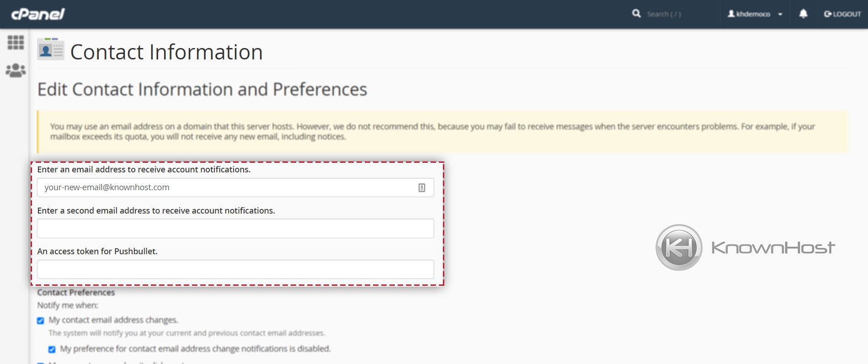Viewport: 868px width, 364px height.
Task: Click the search magnifier icon
Action: click(x=636, y=14)
